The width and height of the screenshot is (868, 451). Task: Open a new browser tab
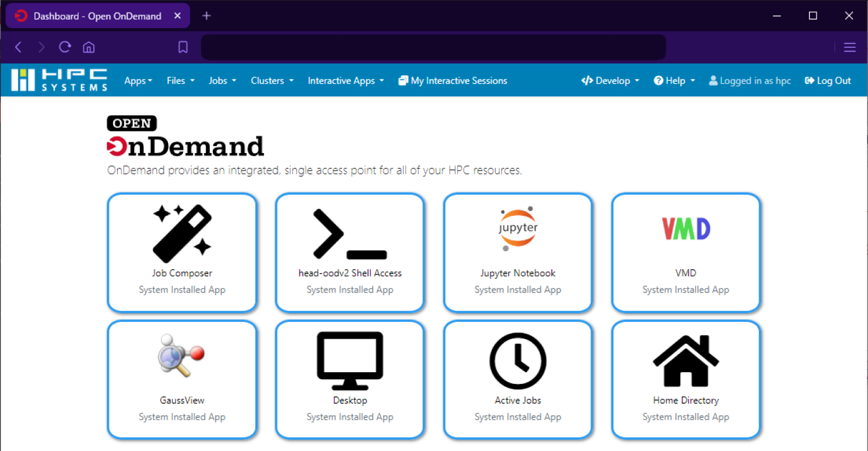[206, 16]
